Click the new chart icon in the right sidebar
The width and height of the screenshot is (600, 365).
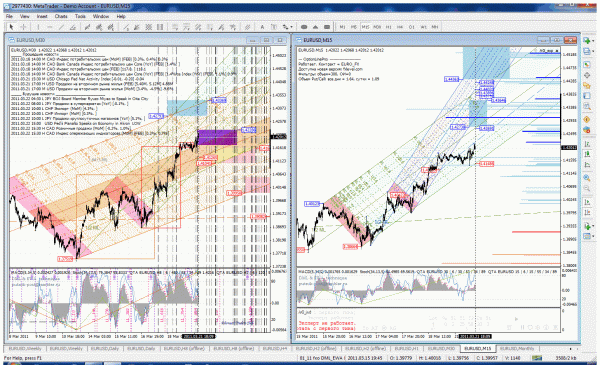(586, 40)
